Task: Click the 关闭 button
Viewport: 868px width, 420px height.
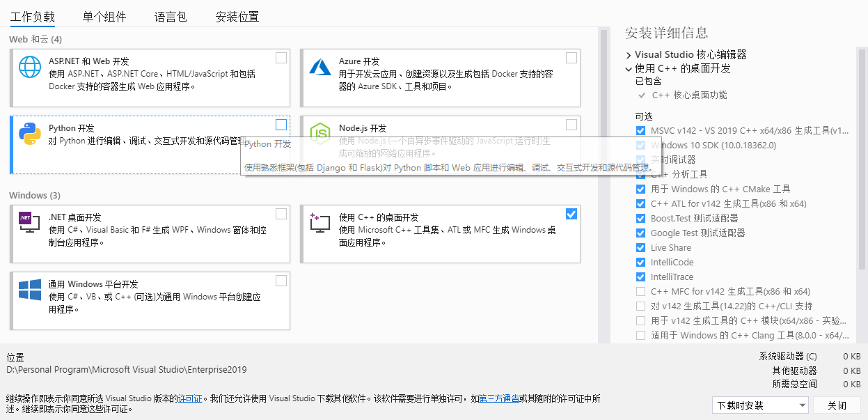Action: click(837, 405)
